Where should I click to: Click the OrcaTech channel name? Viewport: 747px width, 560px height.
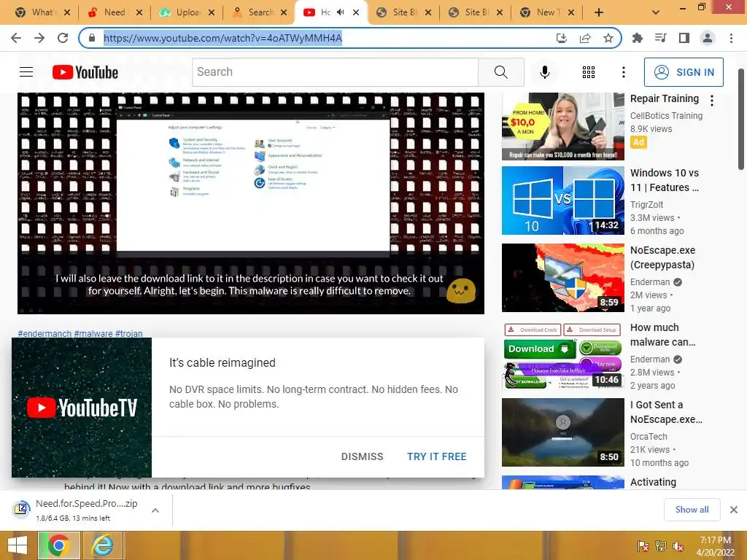[649, 436]
